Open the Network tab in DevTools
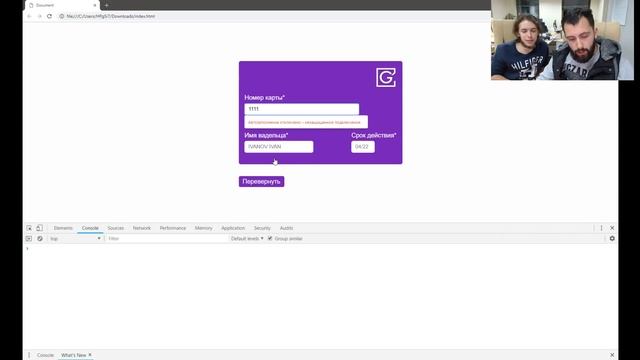 [x=142, y=228]
